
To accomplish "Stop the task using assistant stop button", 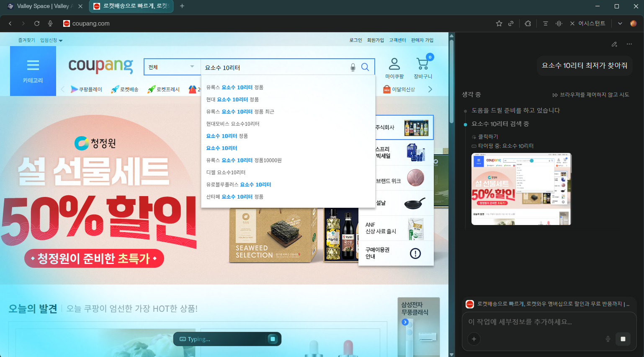I will pos(623,339).
